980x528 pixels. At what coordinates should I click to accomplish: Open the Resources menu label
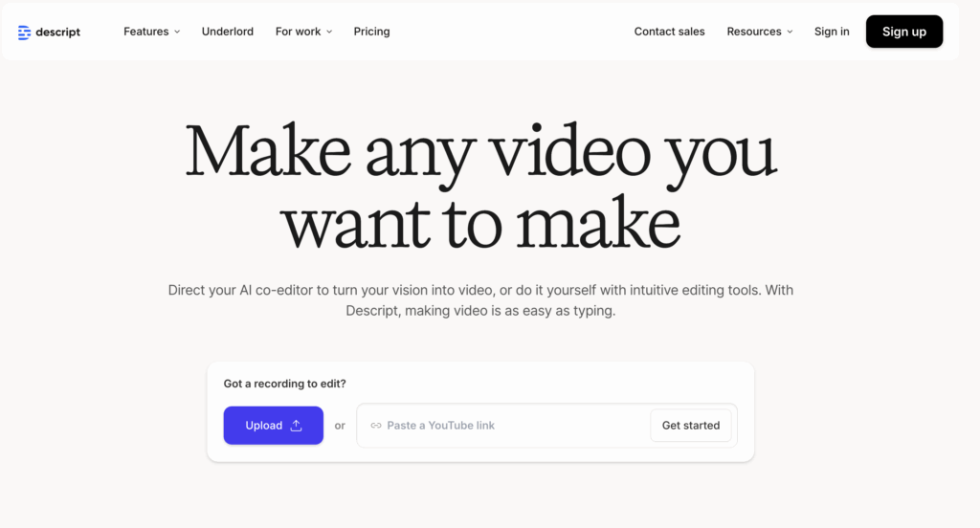[754, 32]
